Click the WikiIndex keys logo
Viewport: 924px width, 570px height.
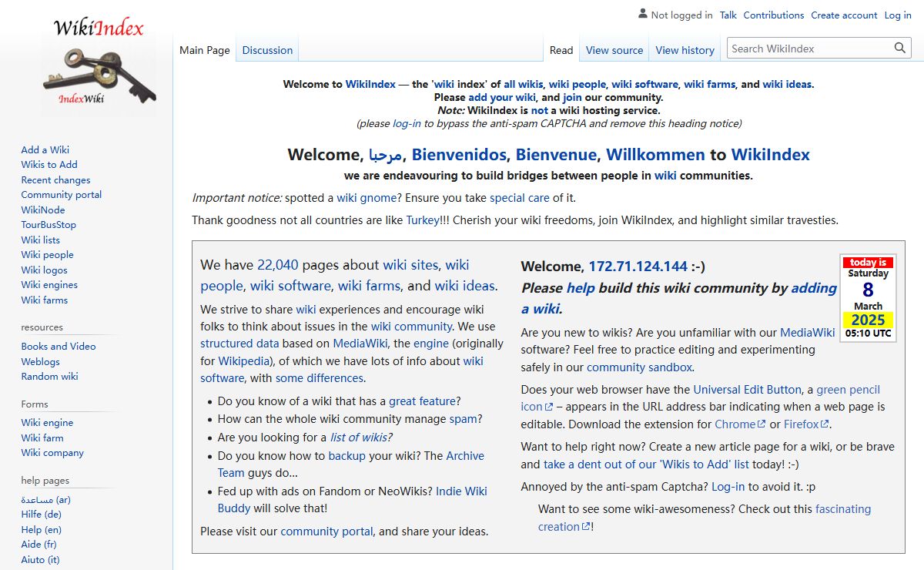coord(99,65)
